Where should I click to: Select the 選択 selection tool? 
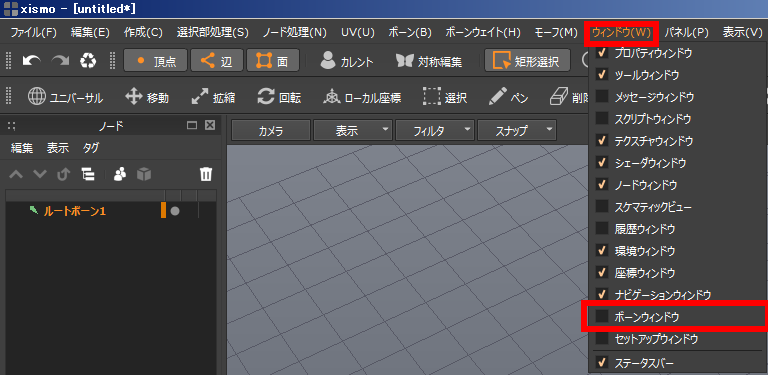(445, 97)
